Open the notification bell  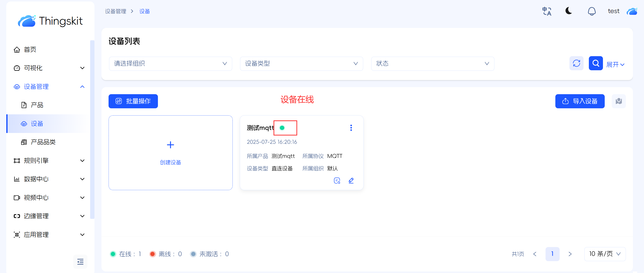(x=592, y=11)
